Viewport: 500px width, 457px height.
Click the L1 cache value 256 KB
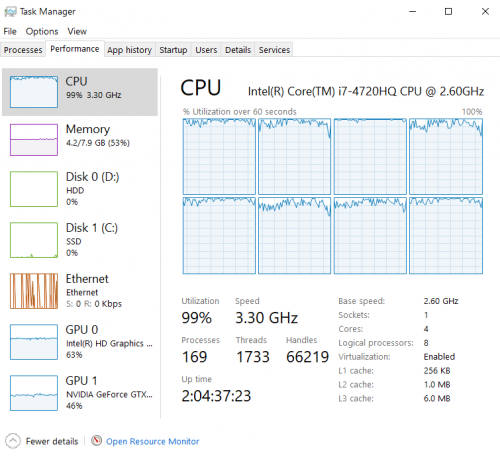(x=437, y=371)
